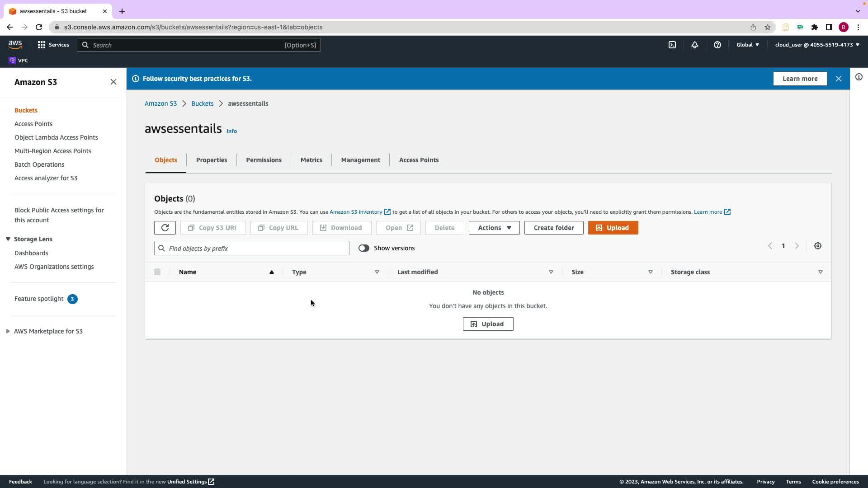Switch to the Permissions tab
Image resolution: width=868 pixels, height=488 pixels.
click(x=264, y=160)
